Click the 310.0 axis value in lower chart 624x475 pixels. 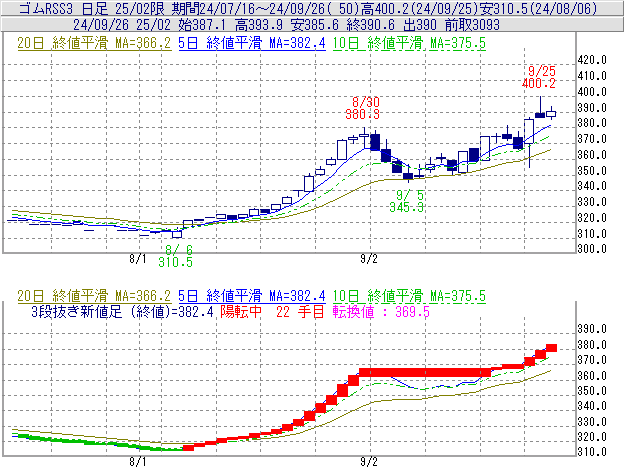point(592,452)
